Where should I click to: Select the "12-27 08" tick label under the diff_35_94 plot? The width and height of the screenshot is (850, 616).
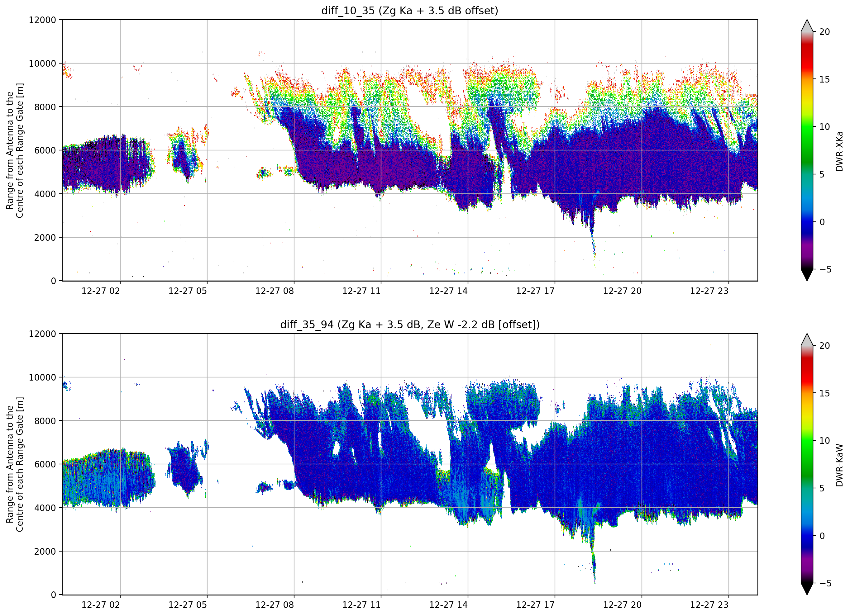point(275,605)
